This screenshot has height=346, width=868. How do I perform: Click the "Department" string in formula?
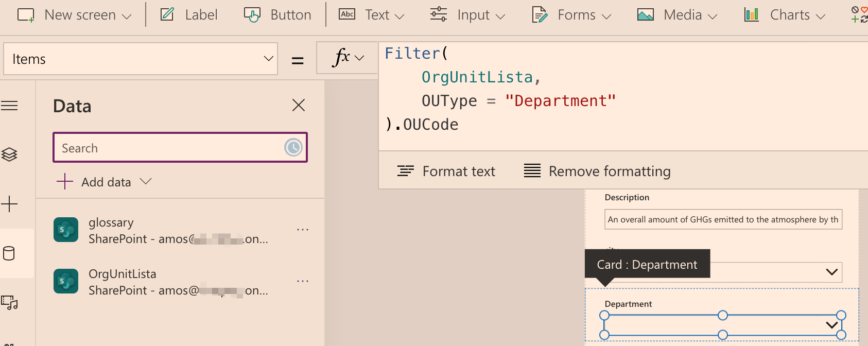[x=560, y=100]
